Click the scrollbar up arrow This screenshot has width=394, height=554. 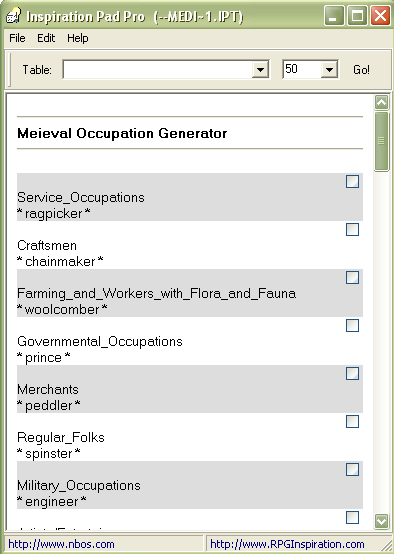(x=381, y=102)
